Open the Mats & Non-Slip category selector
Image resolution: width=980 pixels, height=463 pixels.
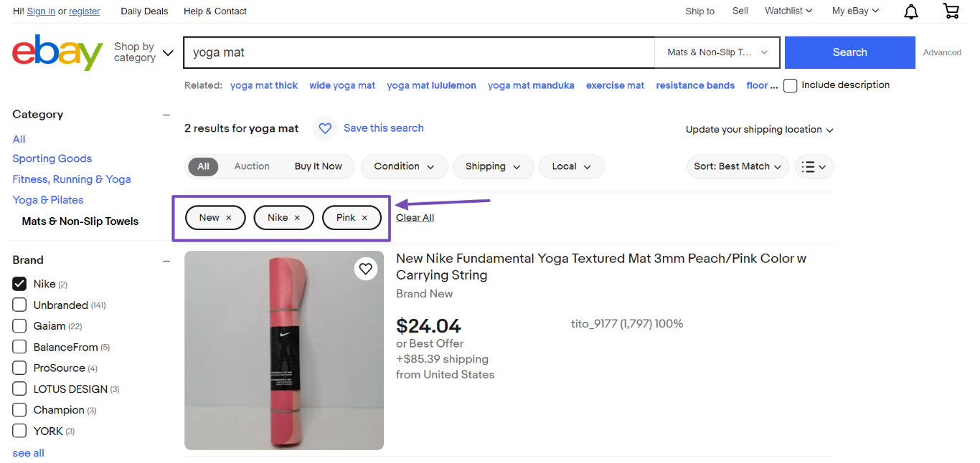(x=717, y=52)
